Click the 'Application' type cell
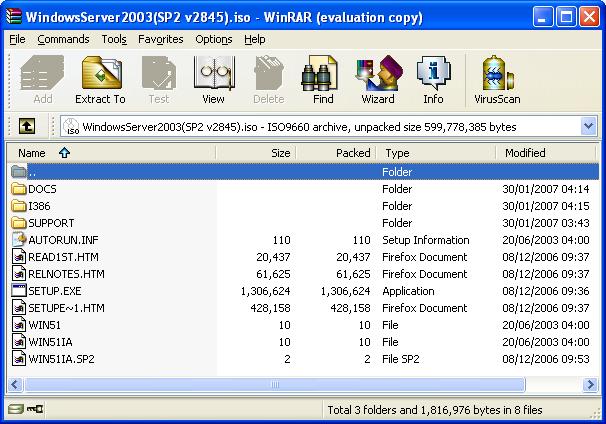This screenshot has width=606, height=424. click(x=408, y=291)
